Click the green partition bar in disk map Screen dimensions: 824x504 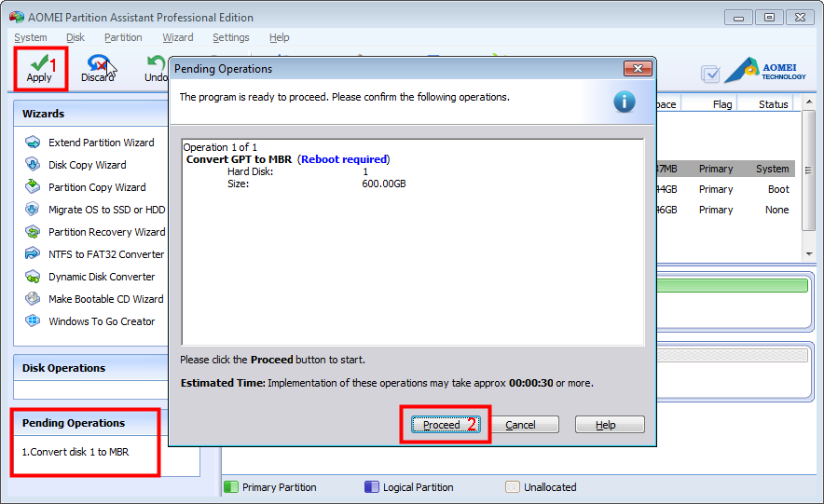point(732,286)
